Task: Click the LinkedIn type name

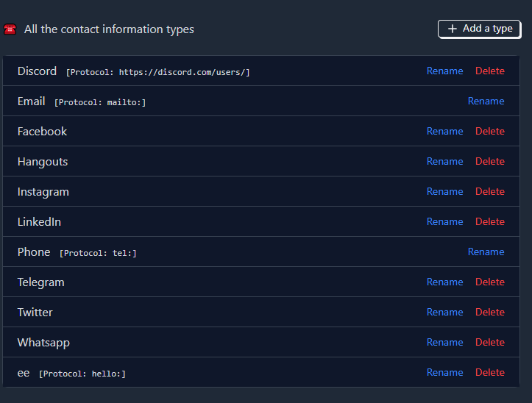Action: coord(39,222)
